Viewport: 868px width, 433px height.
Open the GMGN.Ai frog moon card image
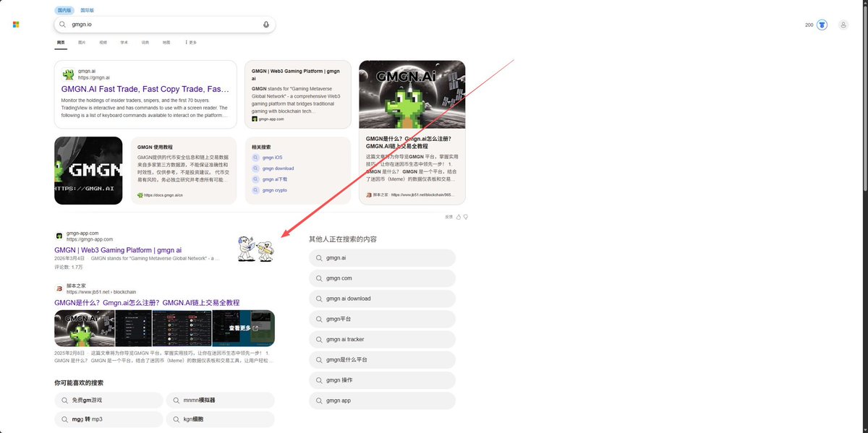(412, 95)
